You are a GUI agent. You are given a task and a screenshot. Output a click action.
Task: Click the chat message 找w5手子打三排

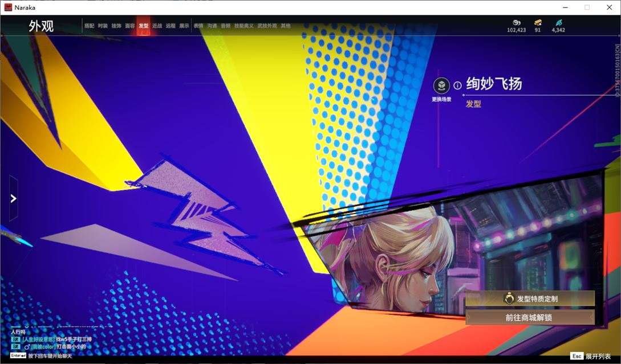[74, 340]
